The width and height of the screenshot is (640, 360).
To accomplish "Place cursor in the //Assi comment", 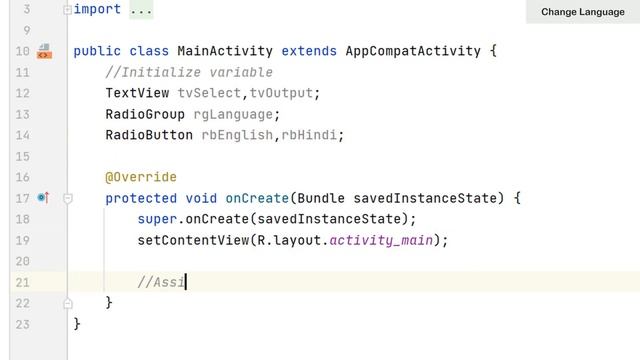I will point(161,282).
